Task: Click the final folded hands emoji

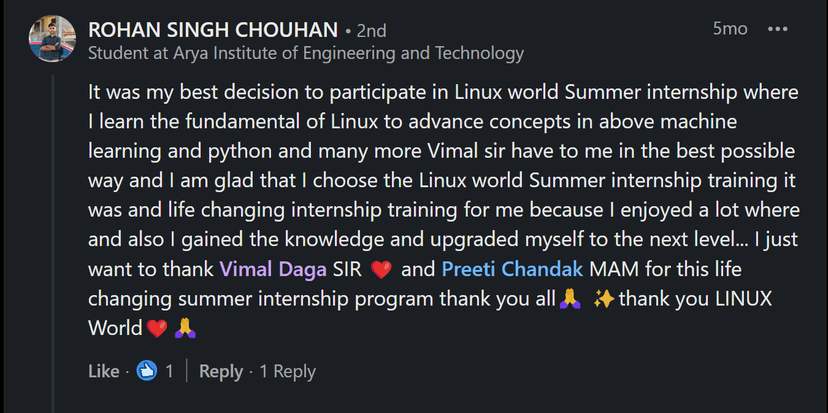Action: point(185,328)
